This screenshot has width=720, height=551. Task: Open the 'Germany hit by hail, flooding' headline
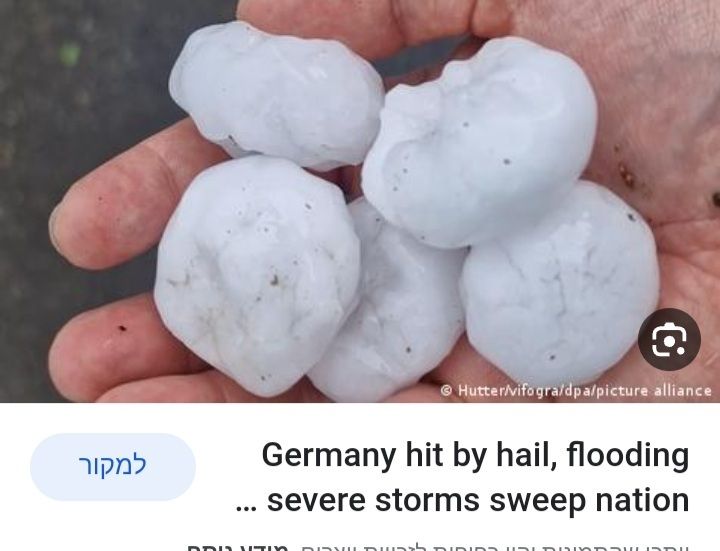click(475, 455)
